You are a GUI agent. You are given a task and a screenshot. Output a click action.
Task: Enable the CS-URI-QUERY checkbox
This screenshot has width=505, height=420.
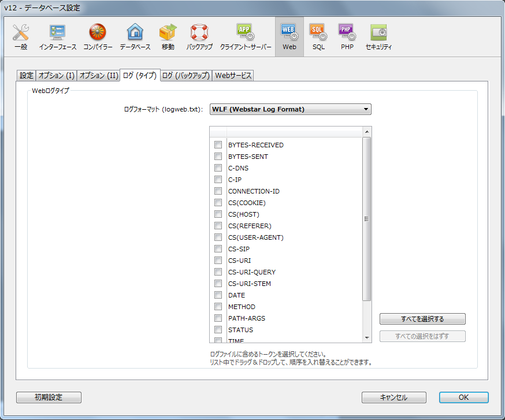(218, 272)
